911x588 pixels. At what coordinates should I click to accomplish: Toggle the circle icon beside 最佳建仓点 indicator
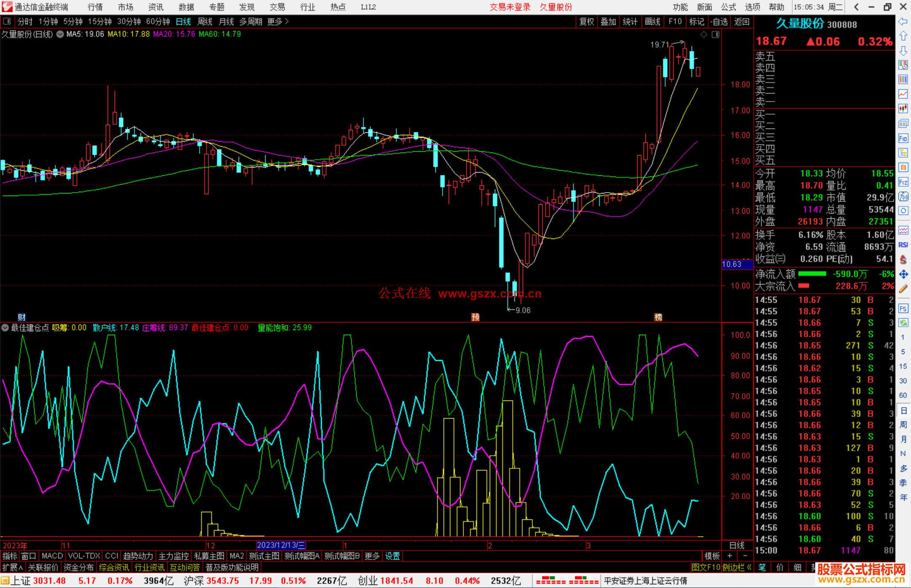(5, 328)
